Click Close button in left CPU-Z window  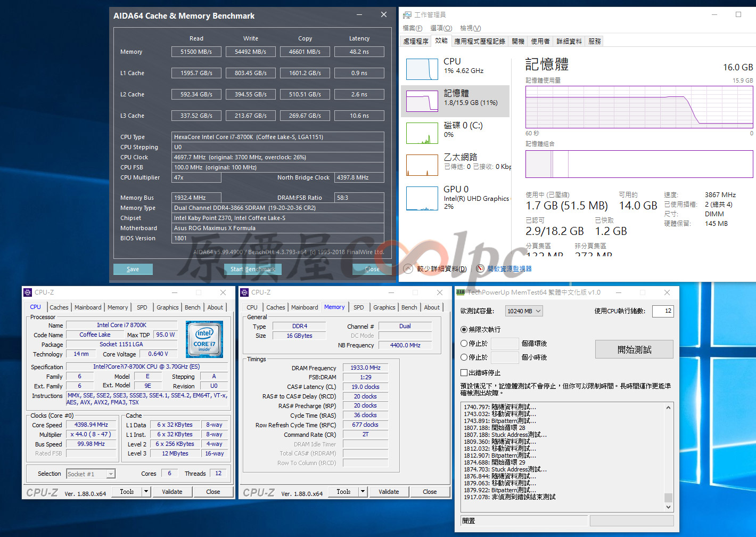pyautogui.click(x=213, y=492)
